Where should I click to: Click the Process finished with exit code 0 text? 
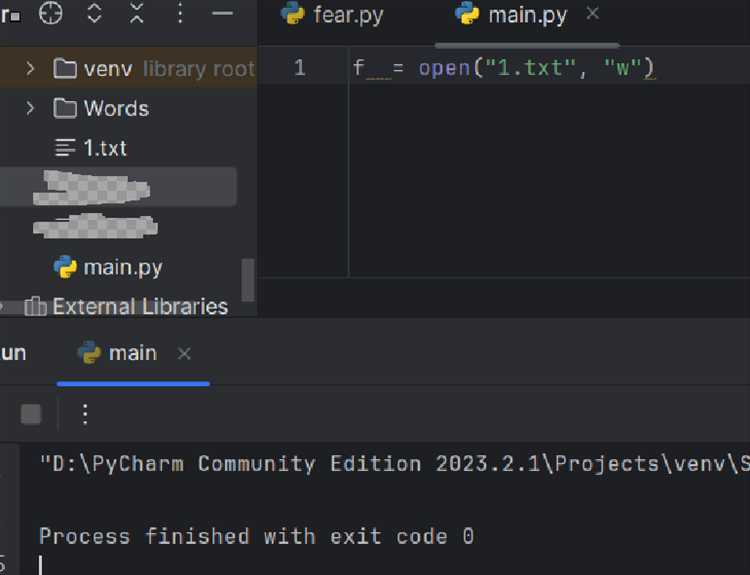(256, 536)
